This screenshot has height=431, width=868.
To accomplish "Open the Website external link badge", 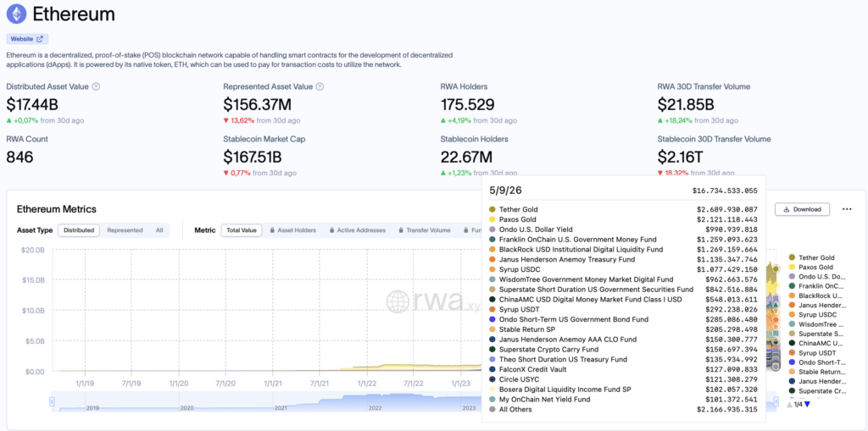I will point(27,39).
